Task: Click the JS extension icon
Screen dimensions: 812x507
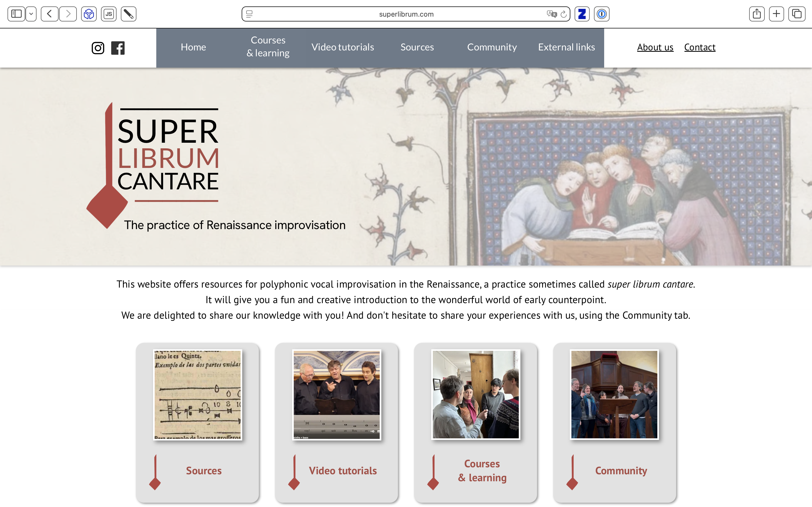Action: click(x=109, y=14)
